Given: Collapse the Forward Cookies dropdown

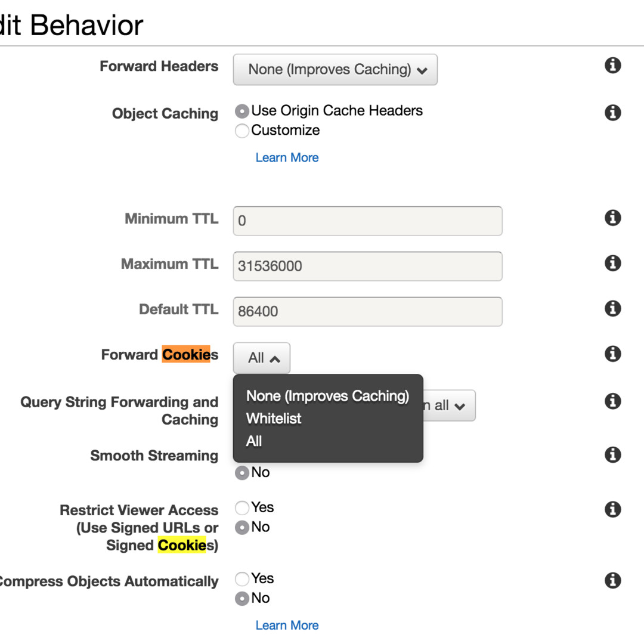Looking at the screenshot, I should 262,358.
